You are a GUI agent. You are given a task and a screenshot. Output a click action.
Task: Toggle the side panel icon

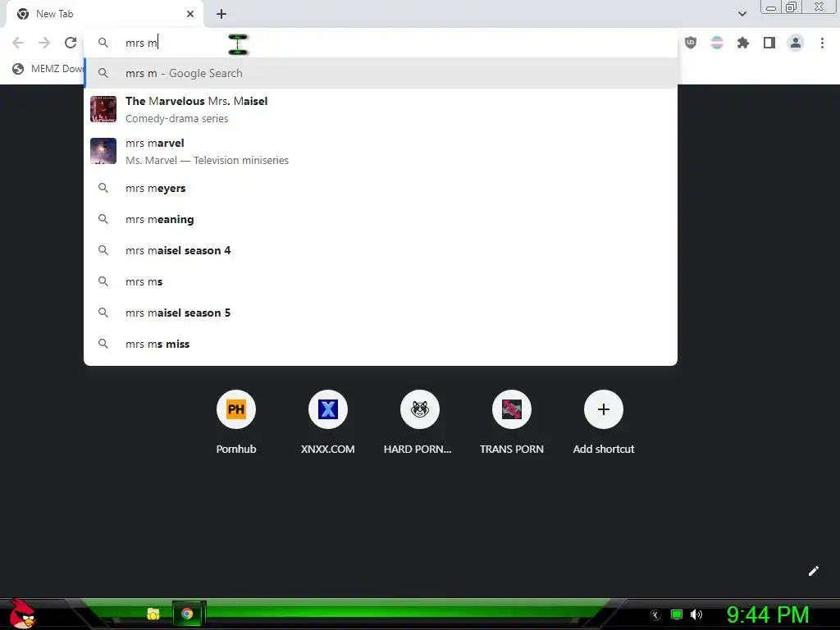click(x=769, y=43)
